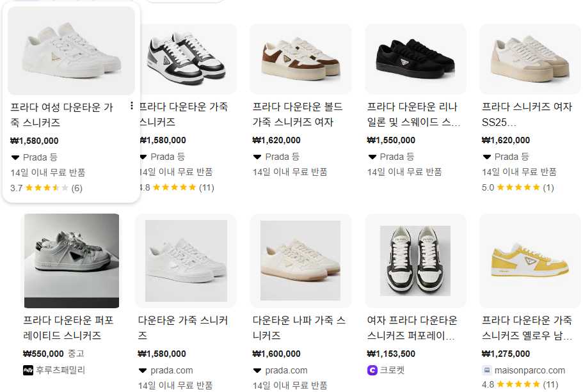Click the purple 크로켓 seller icon
This screenshot has width=583, height=392.
tap(373, 370)
